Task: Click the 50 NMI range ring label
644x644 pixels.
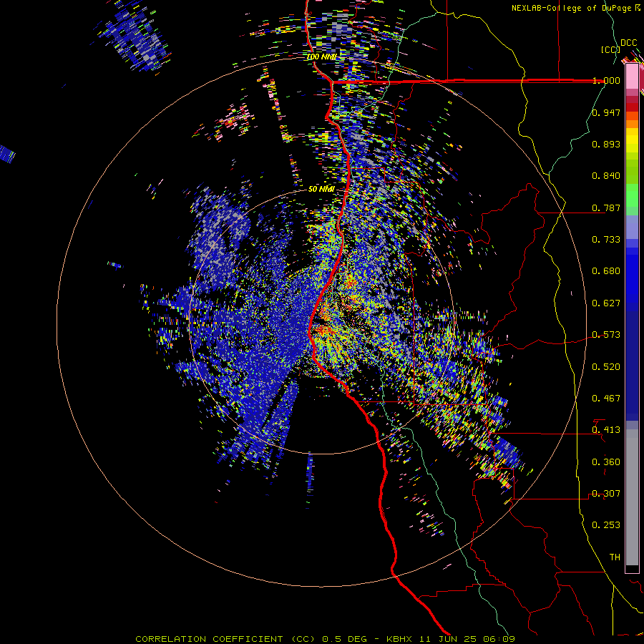Action: click(321, 189)
